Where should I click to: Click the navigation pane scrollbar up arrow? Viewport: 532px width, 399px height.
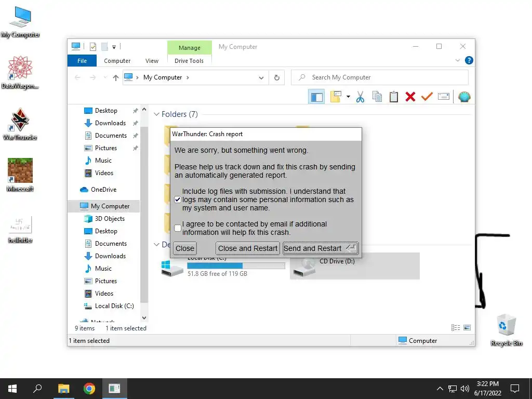pyautogui.click(x=144, y=110)
